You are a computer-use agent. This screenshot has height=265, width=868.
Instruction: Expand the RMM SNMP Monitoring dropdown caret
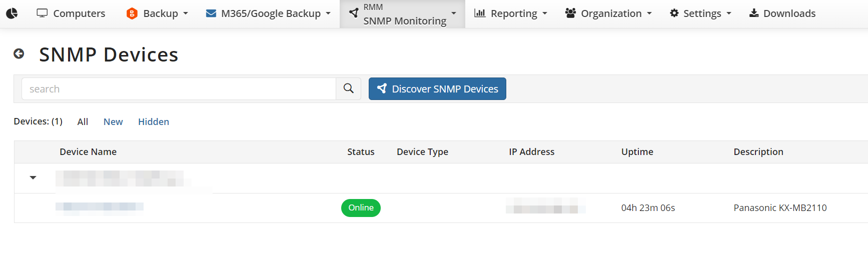click(453, 13)
